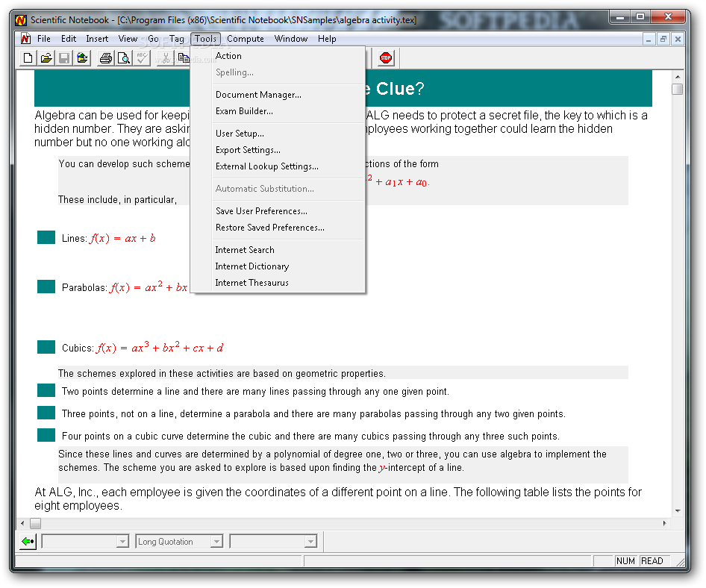Viewport: 706px width, 588px height.
Task: Click teal bullet beside 'Four points on a cubic curve'
Action: [x=46, y=435]
